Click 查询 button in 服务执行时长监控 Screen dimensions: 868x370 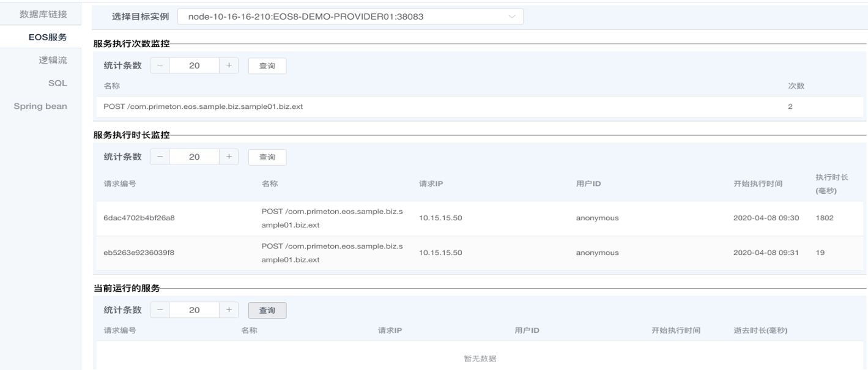267,157
